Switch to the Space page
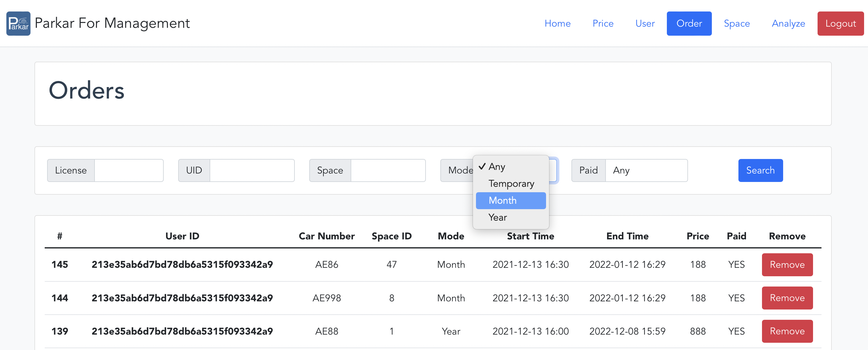Image resolution: width=868 pixels, height=350 pixels. pos(736,23)
